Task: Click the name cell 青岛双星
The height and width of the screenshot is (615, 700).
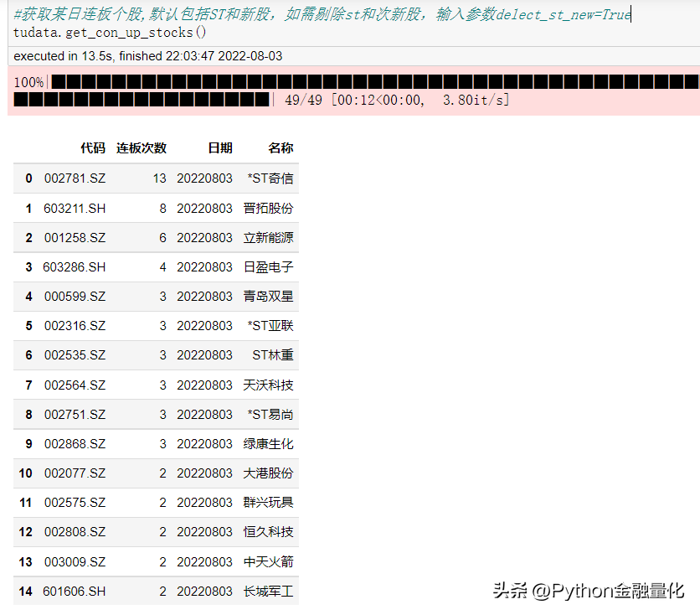Action: (x=268, y=297)
